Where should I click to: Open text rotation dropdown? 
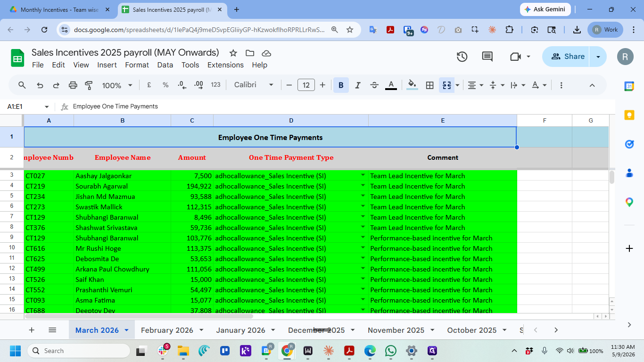click(539, 85)
